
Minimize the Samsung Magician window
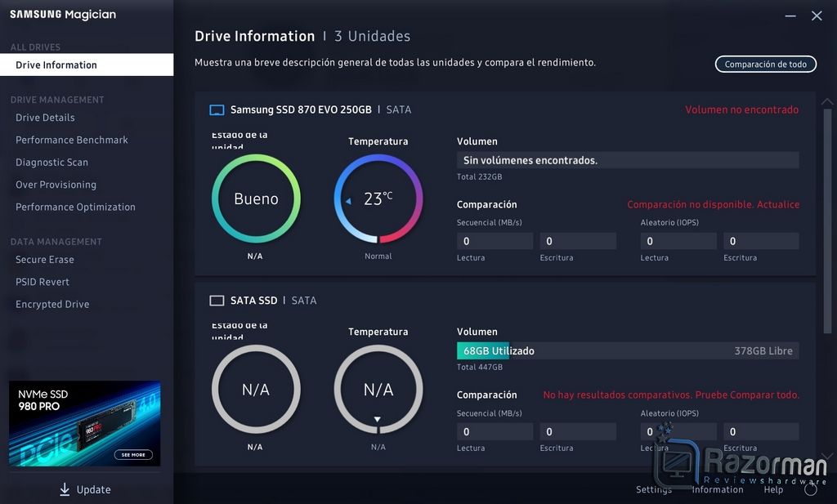(790, 16)
